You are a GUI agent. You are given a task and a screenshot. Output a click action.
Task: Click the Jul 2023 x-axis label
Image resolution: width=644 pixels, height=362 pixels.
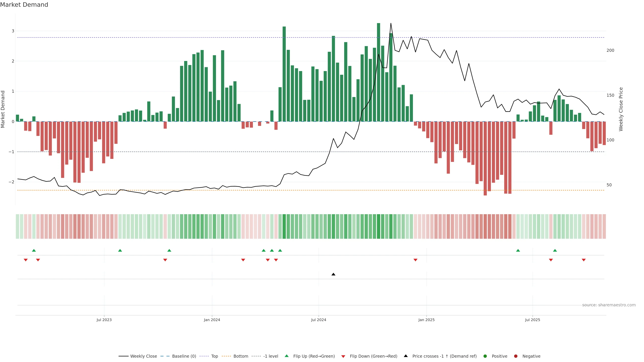104,320
